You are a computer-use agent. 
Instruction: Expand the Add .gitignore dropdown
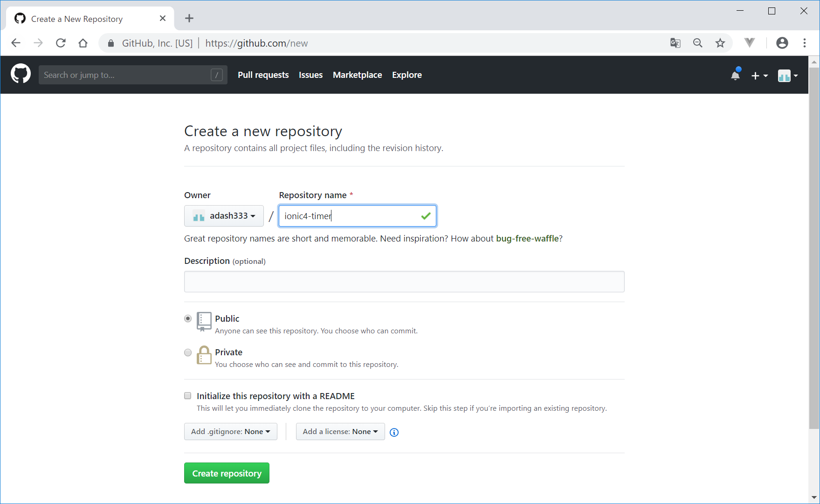coord(230,432)
